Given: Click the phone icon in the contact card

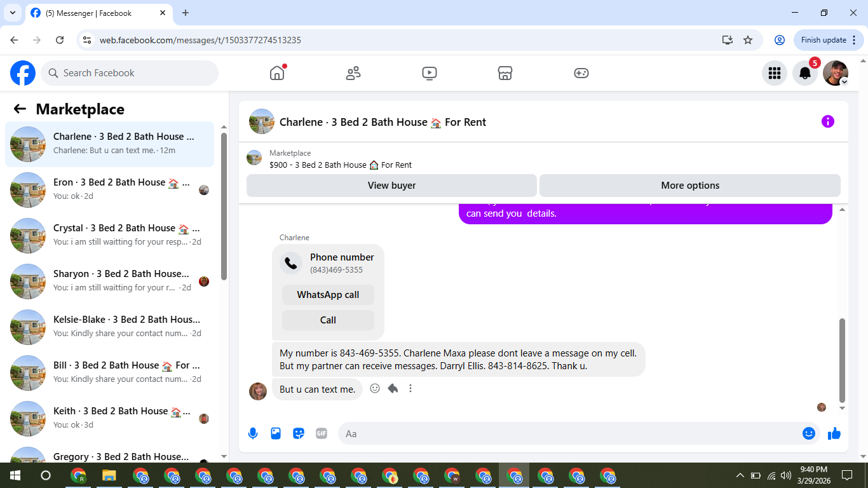Looking at the screenshot, I should point(291,263).
